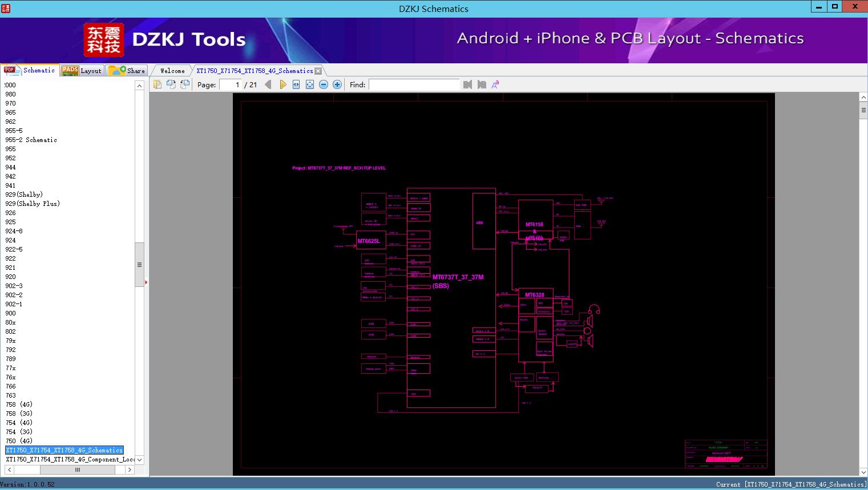Screen dimensions: 868x490
Task: Click the next page arrow
Action: tap(282, 84)
